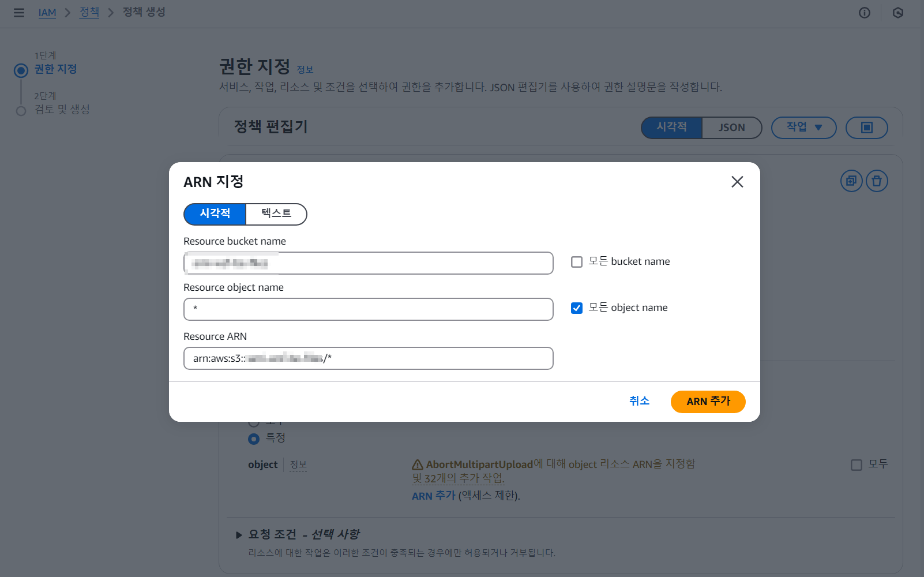
Task: Click the duplicate statement icon
Action: coord(851,181)
